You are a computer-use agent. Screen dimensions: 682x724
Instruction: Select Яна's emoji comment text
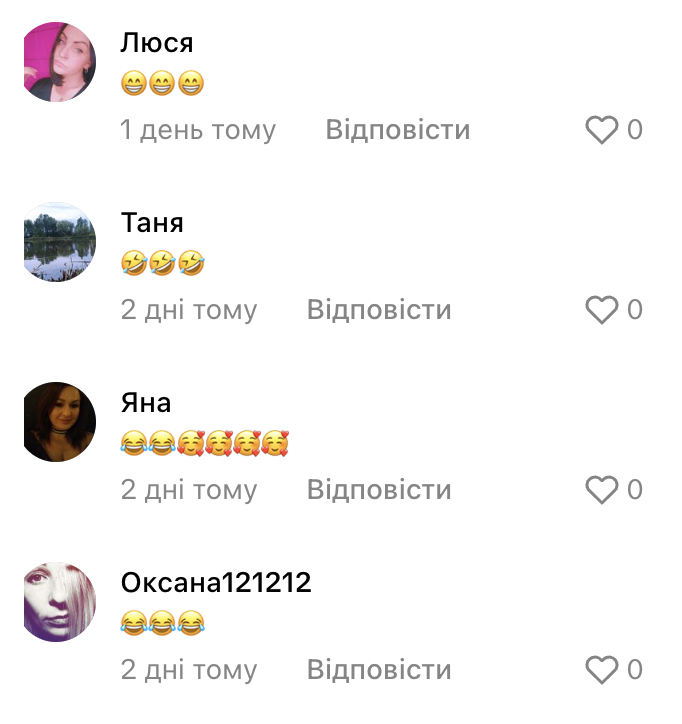pyautogui.click(x=205, y=443)
